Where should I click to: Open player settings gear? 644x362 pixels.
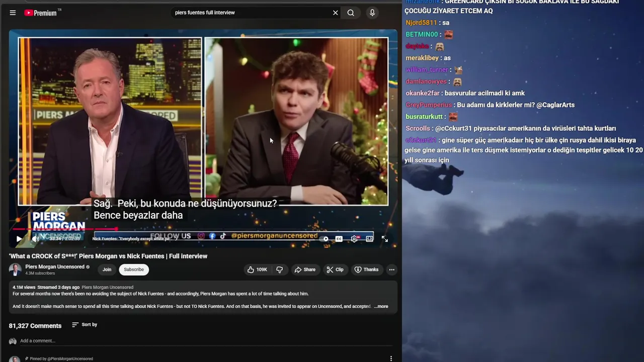coord(354,239)
